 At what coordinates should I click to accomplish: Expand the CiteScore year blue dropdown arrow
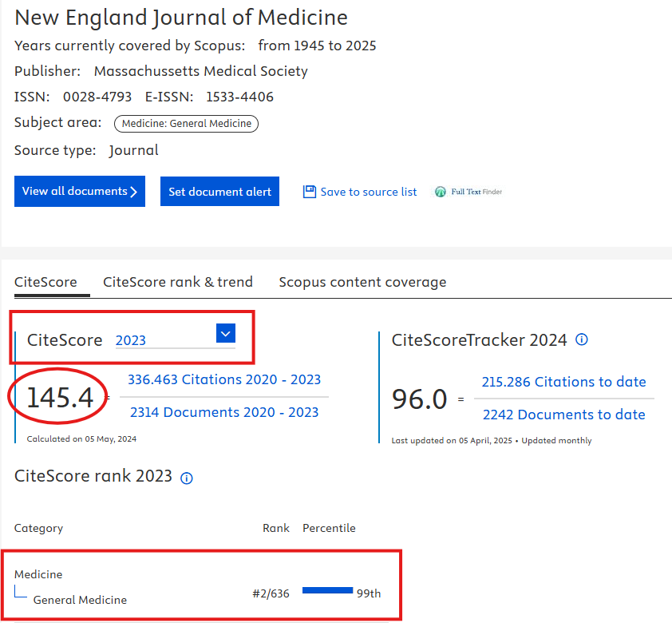225,334
